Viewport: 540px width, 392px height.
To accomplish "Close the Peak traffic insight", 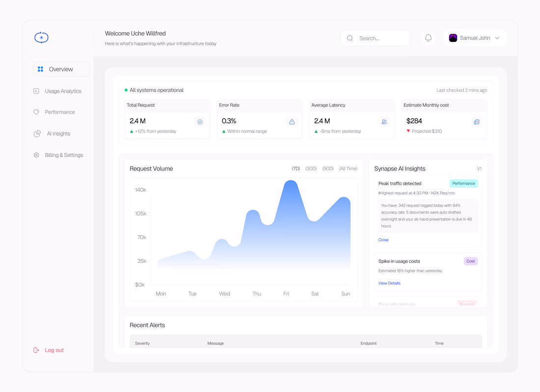I will click(x=383, y=240).
